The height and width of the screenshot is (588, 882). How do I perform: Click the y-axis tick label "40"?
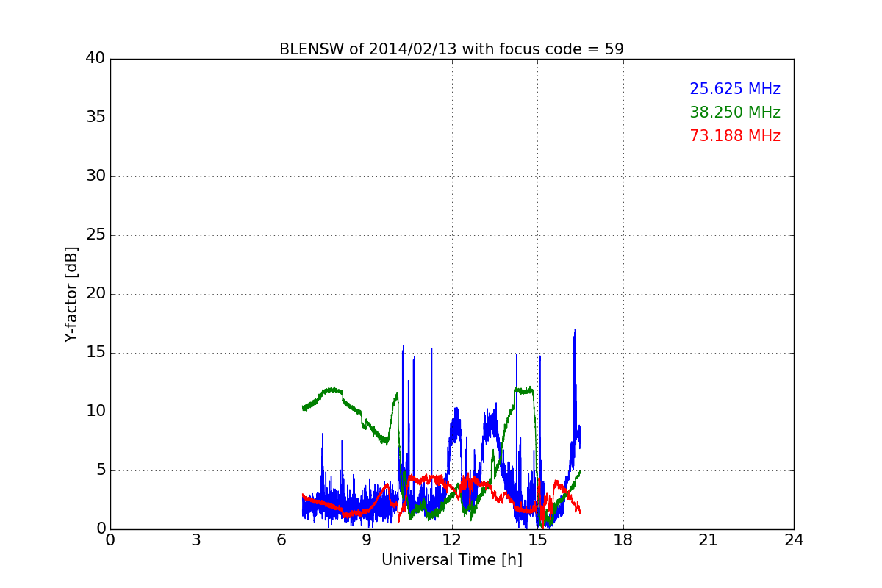tap(96, 59)
